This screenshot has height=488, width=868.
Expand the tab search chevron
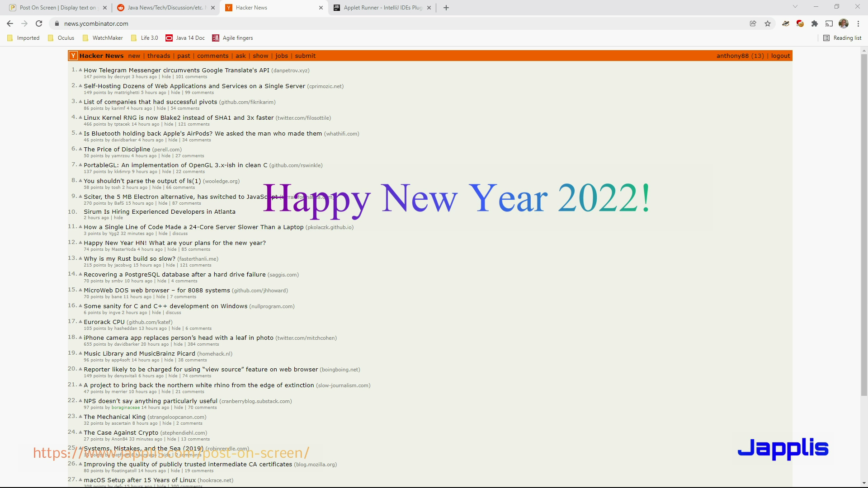point(795,7)
